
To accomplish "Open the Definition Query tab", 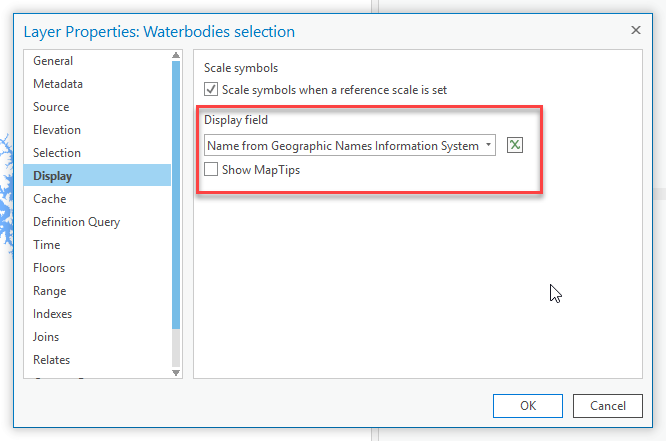I will [76, 222].
